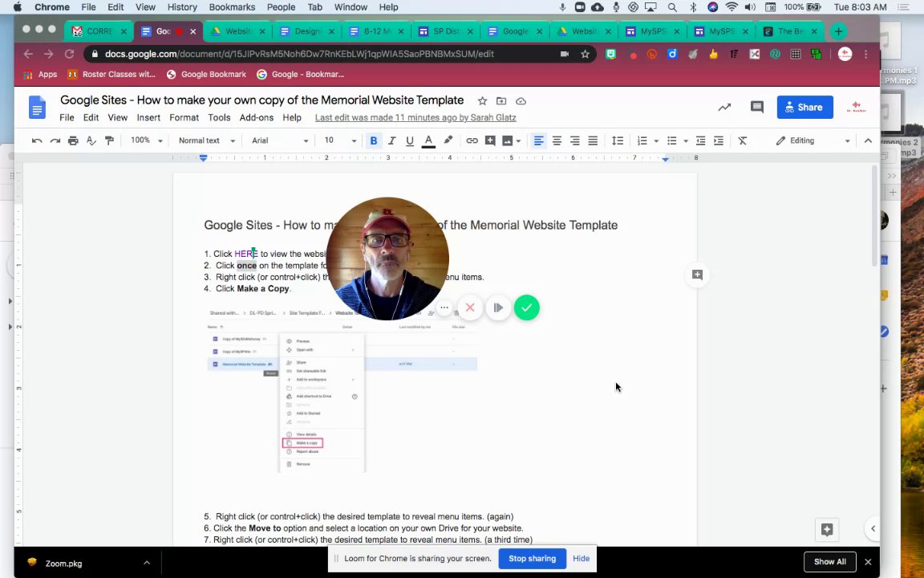The width and height of the screenshot is (924, 578).
Task: Bookmark this page with star icon
Action: point(585,54)
